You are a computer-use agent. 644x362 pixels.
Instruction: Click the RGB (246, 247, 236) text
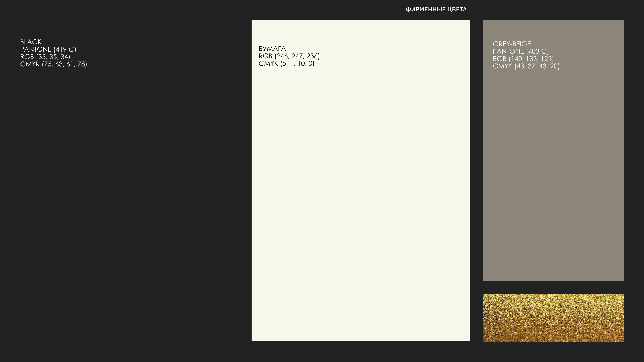[x=289, y=56]
